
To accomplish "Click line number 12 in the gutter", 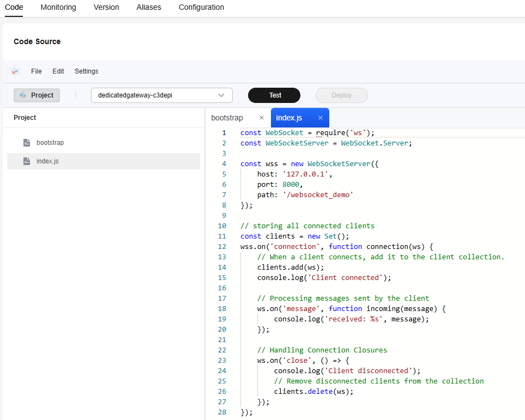I will [x=222, y=247].
